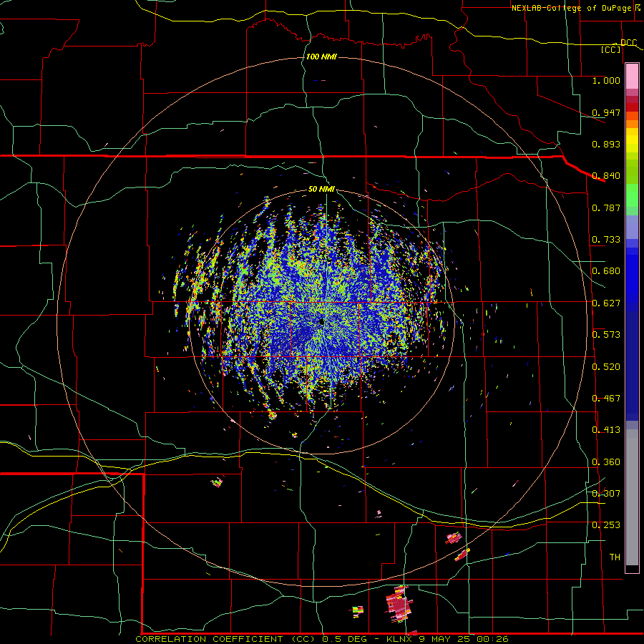This screenshot has width=644, height=644.
Task: Click the 0.840 scale label
Action: point(606,176)
